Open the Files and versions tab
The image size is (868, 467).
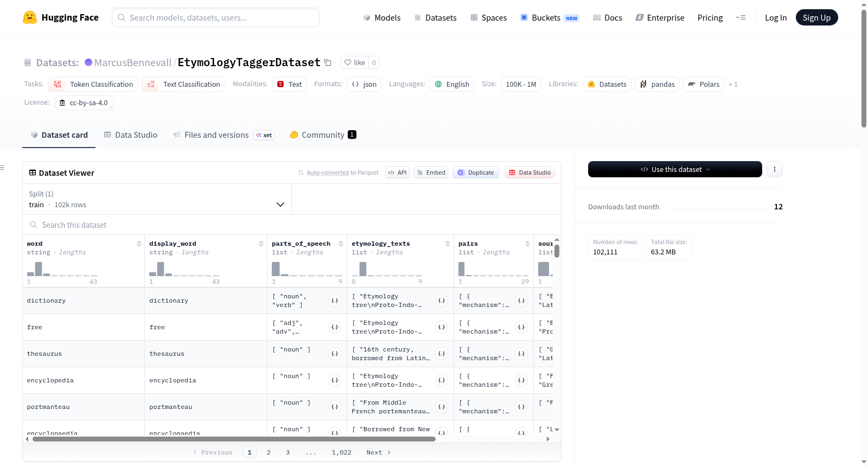(223, 135)
